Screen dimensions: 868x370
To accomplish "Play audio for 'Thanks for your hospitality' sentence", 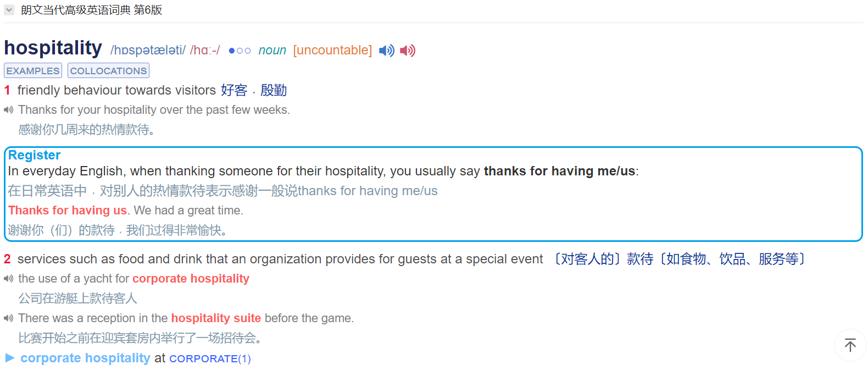I will tap(8, 110).
